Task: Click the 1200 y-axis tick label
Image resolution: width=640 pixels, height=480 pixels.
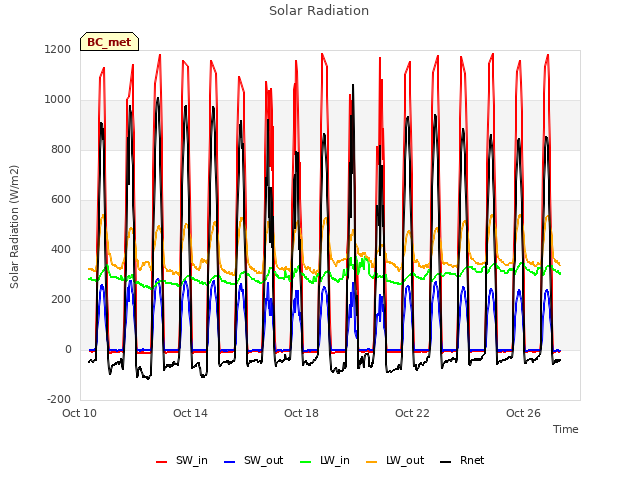Action: (x=58, y=50)
